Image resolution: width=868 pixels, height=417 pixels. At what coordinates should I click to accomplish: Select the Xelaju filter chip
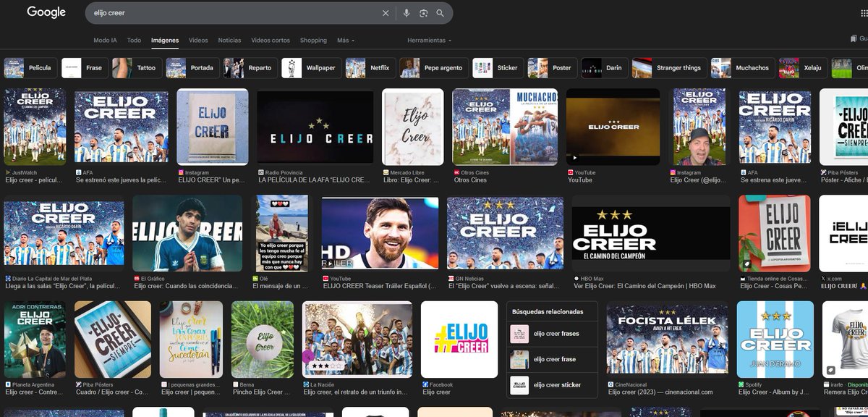pos(802,68)
